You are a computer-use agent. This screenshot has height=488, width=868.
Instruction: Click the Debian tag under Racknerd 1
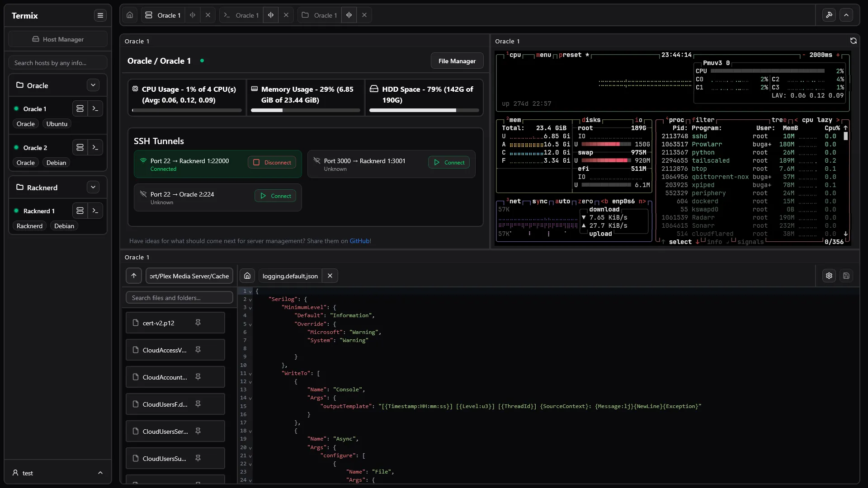[64, 226]
